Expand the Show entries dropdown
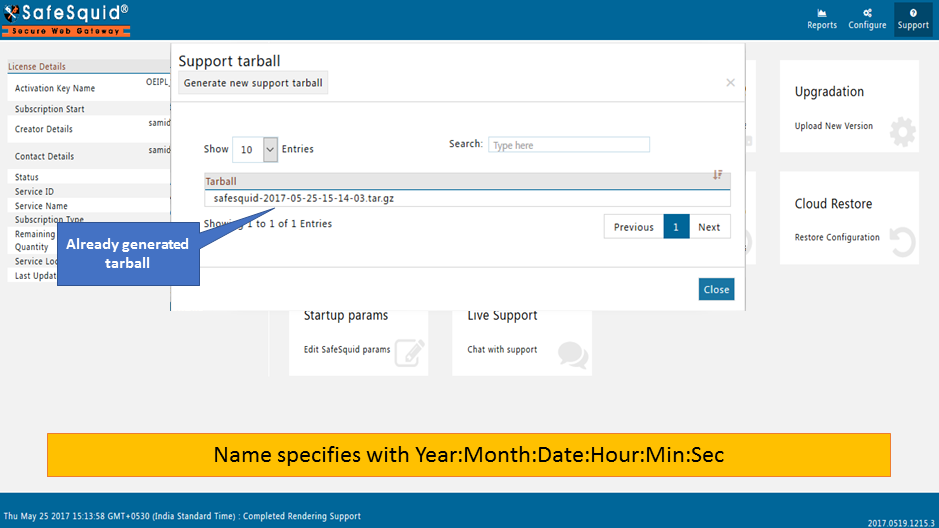Screen dimensions: 939x528 pos(255,149)
